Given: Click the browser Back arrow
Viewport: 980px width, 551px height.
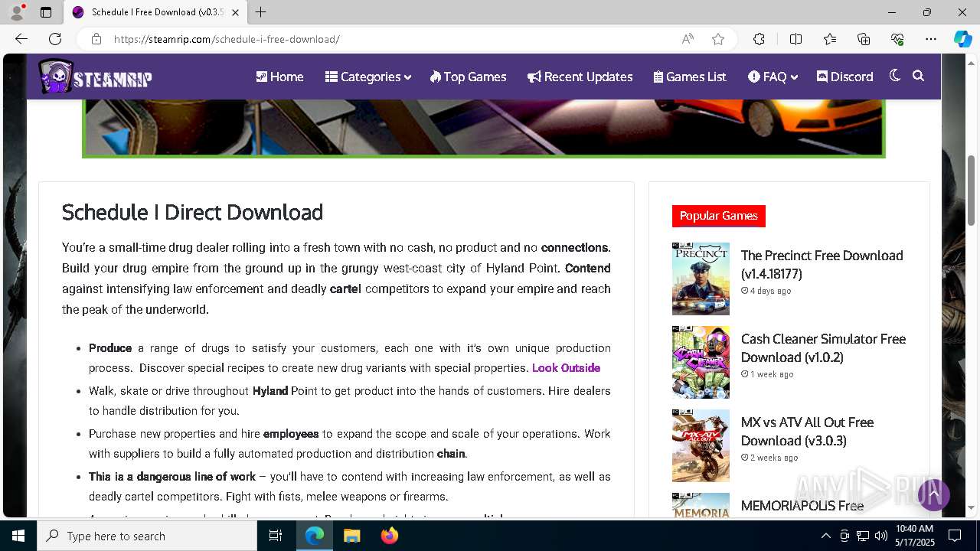Looking at the screenshot, I should (x=21, y=39).
